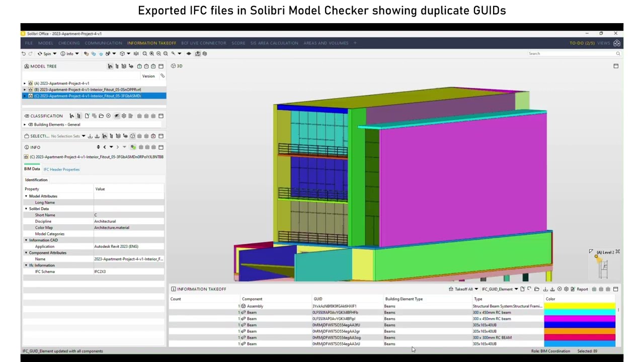Click the Zoom Out magnifier icon

click(x=159, y=54)
